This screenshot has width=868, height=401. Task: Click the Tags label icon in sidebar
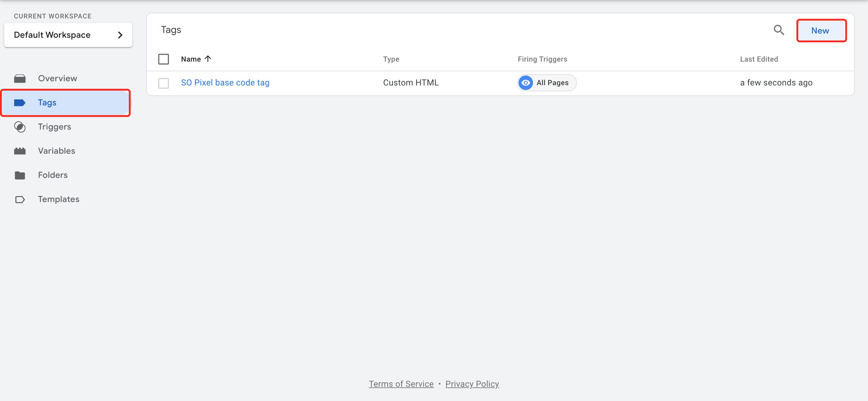[20, 103]
